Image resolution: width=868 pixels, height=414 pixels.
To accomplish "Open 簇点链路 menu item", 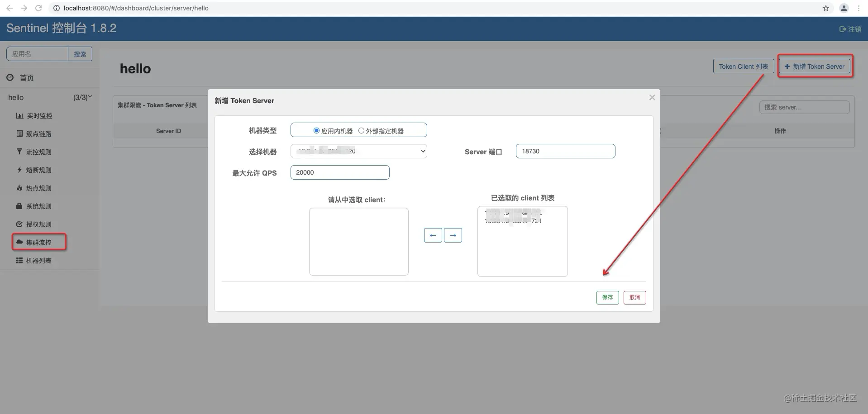I will tap(34, 134).
